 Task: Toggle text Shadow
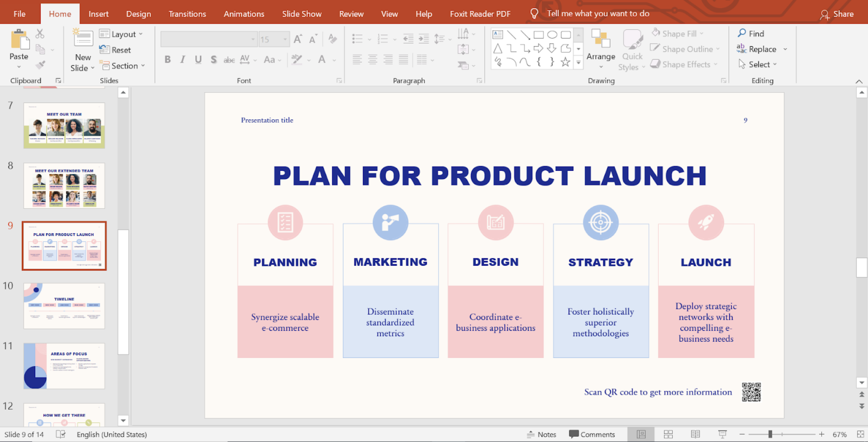(213, 60)
